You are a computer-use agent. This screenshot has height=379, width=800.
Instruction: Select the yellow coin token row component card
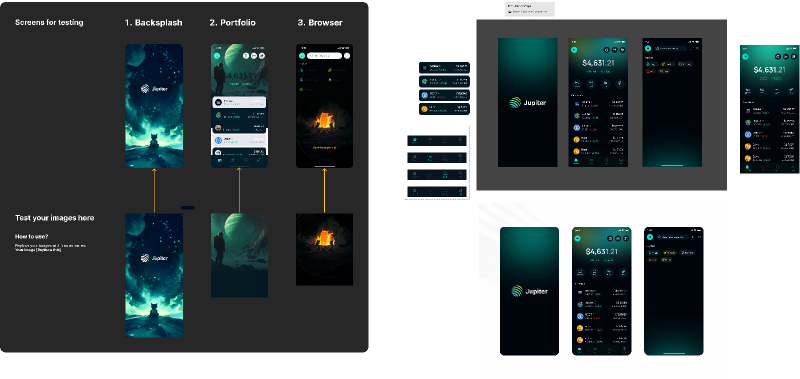[444, 109]
